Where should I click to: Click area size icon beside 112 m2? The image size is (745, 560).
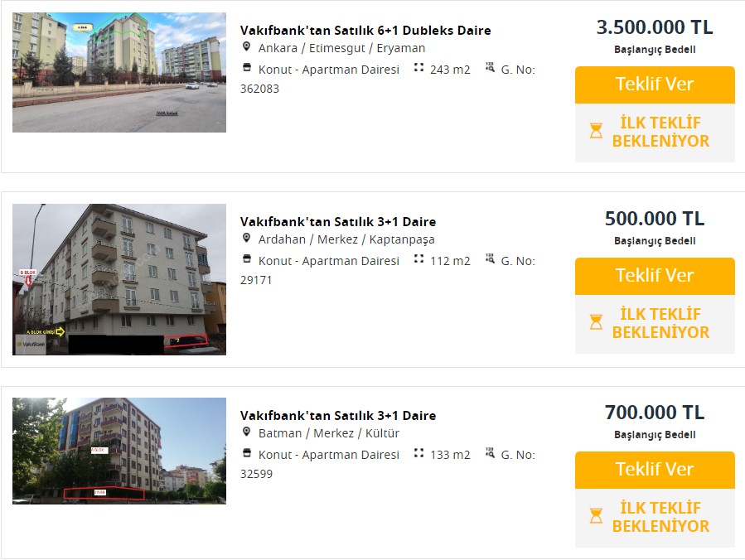pyautogui.click(x=418, y=260)
